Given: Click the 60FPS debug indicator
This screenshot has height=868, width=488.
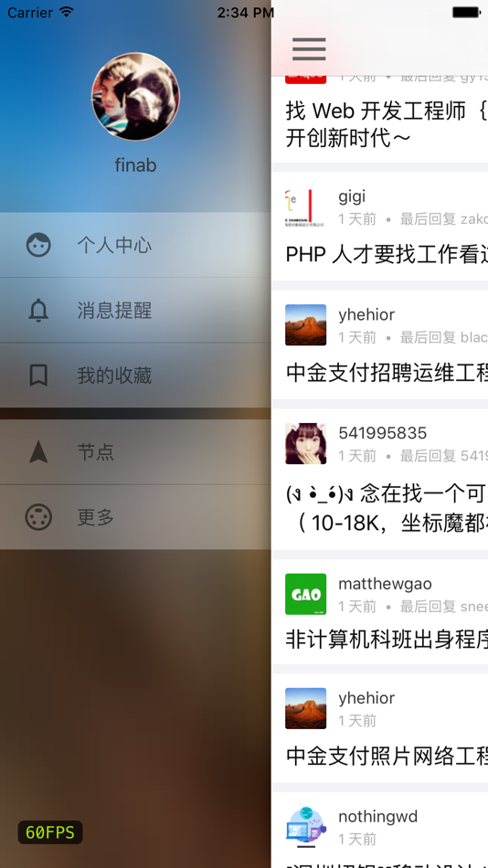Looking at the screenshot, I should (x=50, y=832).
